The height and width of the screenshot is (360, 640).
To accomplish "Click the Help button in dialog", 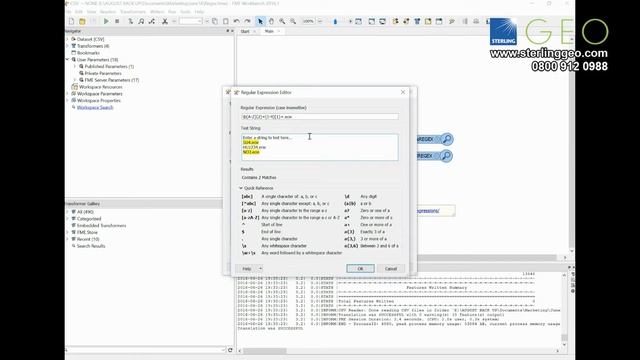I will pyautogui.click(x=247, y=269).
